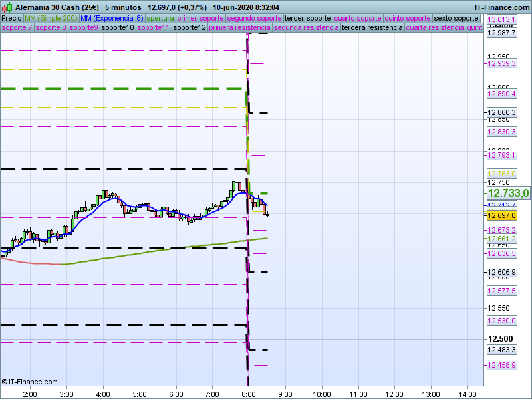
Task: Click the orange 12.697,0 current price tag
Action: coord(501,215)
